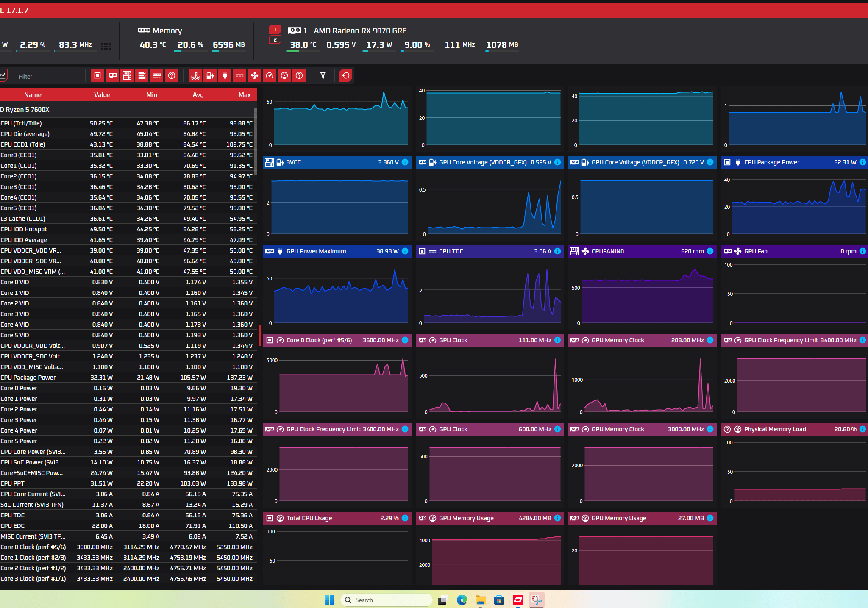Open info for the CPUFANIN0 graph
Viewport: 868px width, 608px height.
point(710,251)
